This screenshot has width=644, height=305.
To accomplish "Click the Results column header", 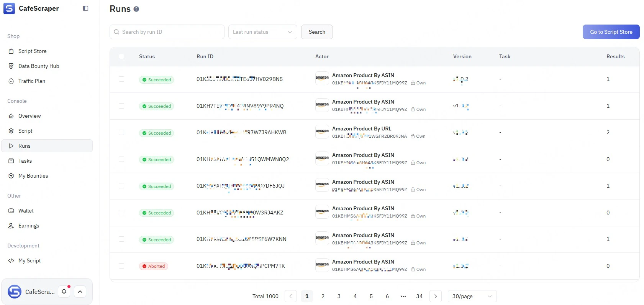I will pos(615,56).
